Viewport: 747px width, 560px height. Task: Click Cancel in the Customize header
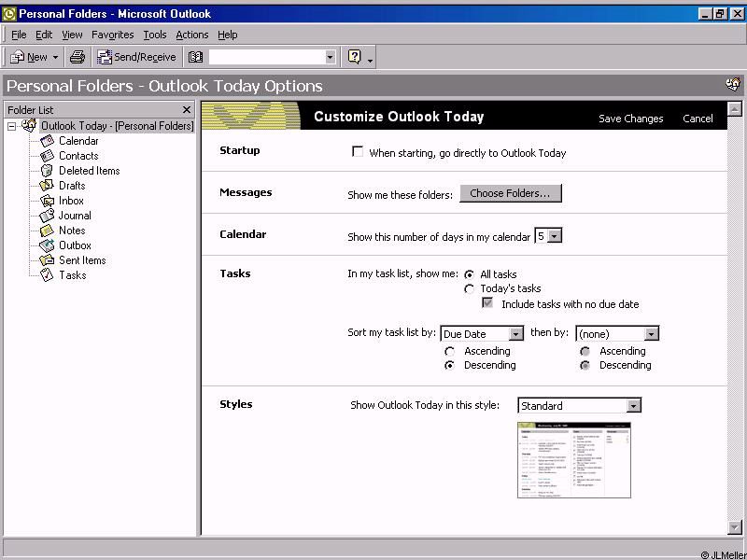pyautogui.click(x=698, y=119)
